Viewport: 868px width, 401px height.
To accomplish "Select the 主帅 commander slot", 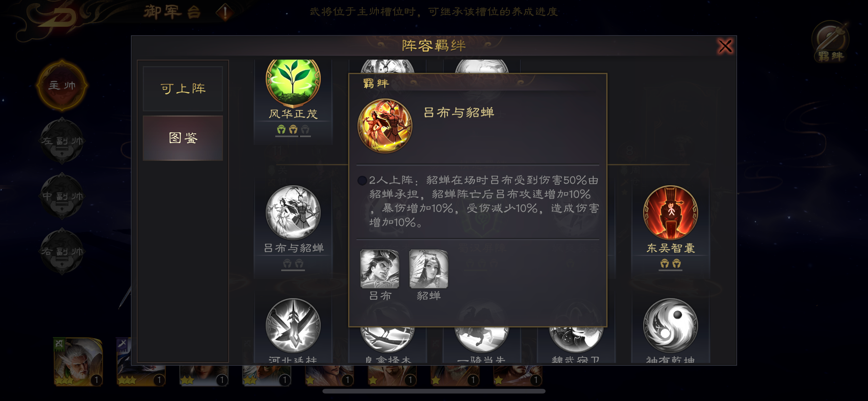I will pos(62,86).
